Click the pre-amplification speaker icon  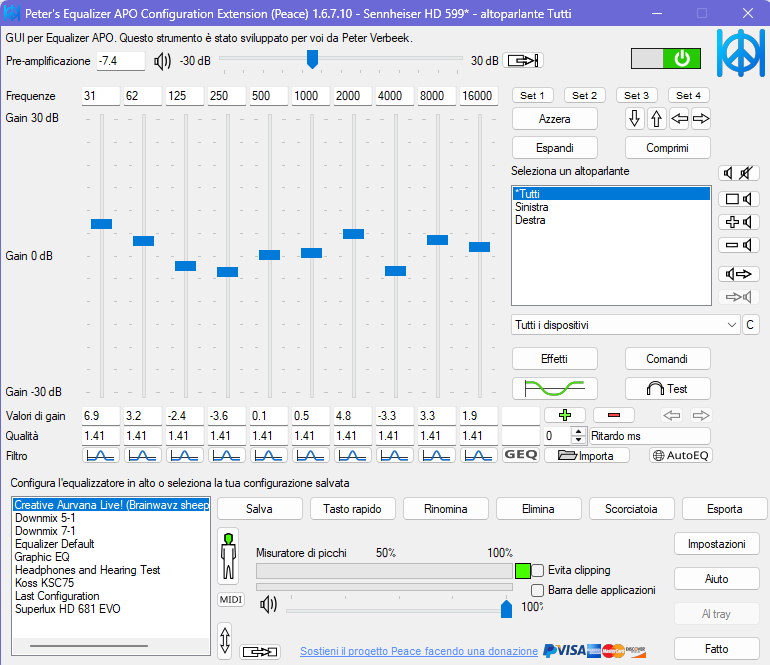162,61
